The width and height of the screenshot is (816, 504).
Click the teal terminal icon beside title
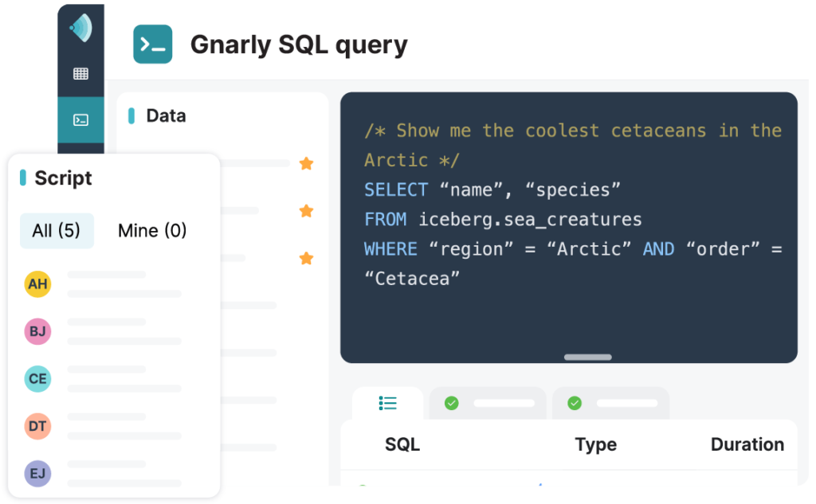(152, 45)
